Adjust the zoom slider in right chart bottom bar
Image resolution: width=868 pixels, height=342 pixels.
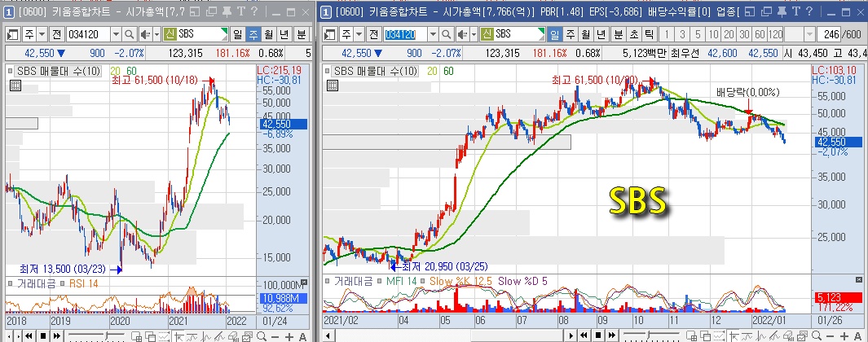[648, 335]
